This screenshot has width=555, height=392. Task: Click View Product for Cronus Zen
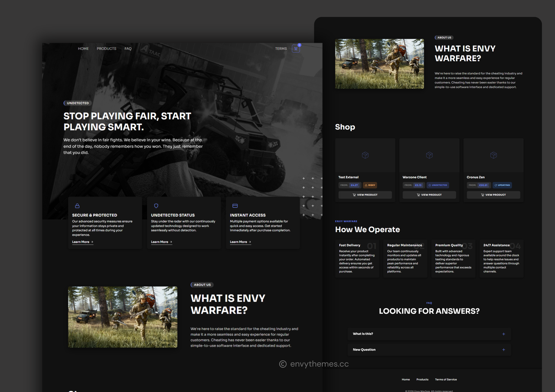pyautogui.click(x=493, y=195)
